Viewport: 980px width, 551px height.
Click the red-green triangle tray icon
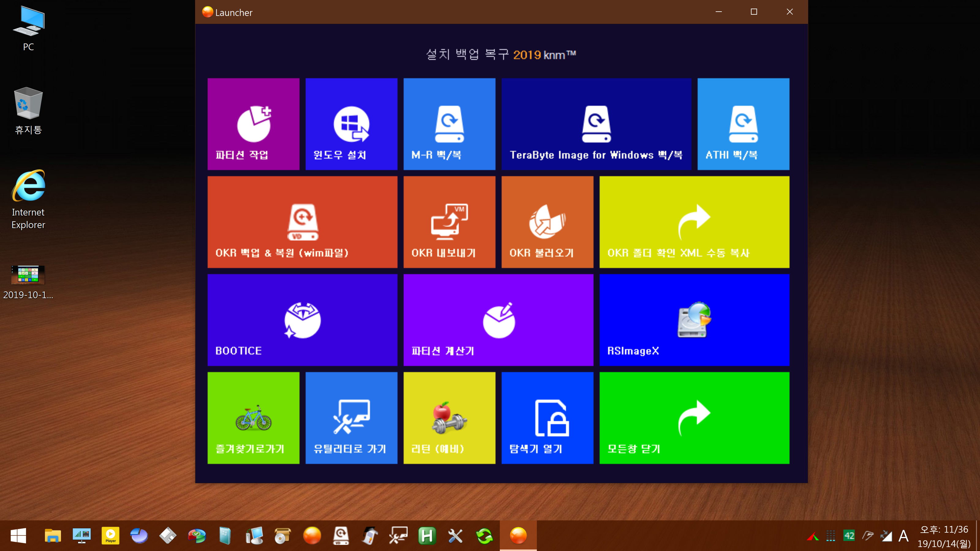click(813, 537)
